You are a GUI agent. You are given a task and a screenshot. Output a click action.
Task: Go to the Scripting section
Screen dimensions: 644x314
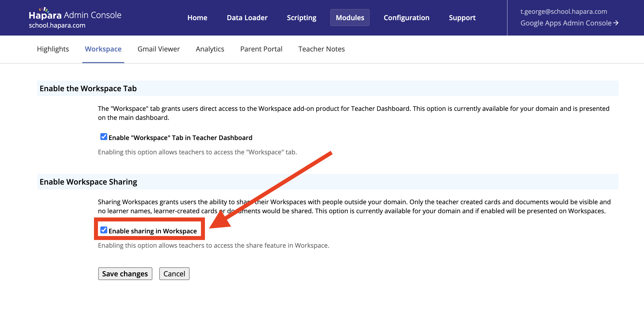(302, 18)
